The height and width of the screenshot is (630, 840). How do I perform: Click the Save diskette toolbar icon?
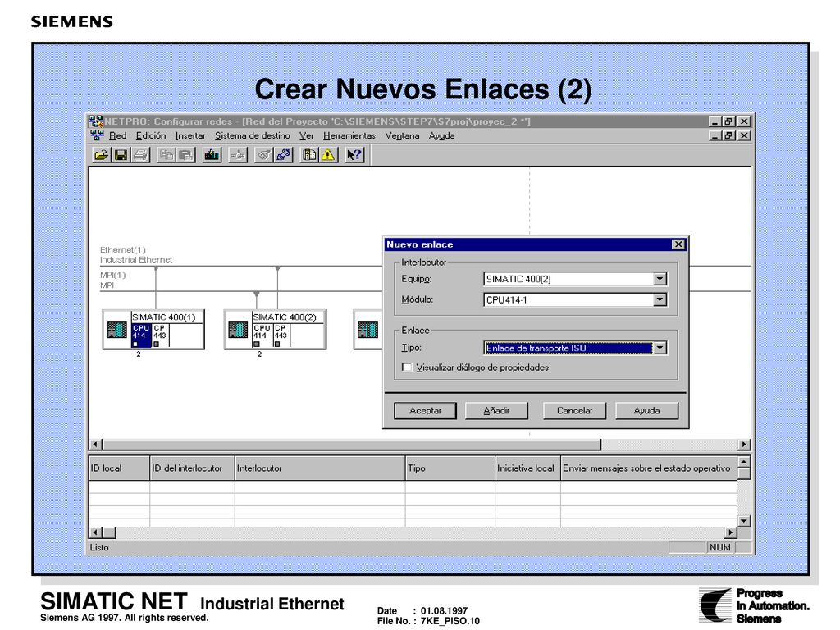pos(121,155)
